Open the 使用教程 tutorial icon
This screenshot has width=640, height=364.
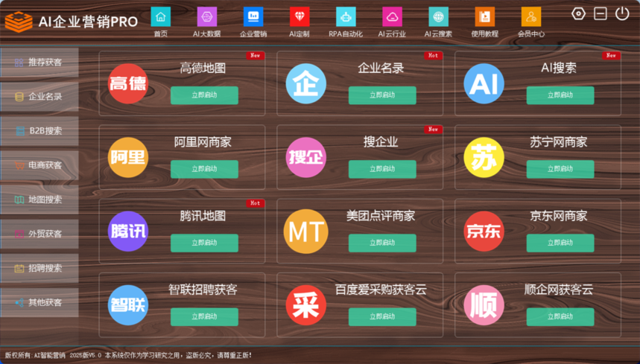pos(485,16)
